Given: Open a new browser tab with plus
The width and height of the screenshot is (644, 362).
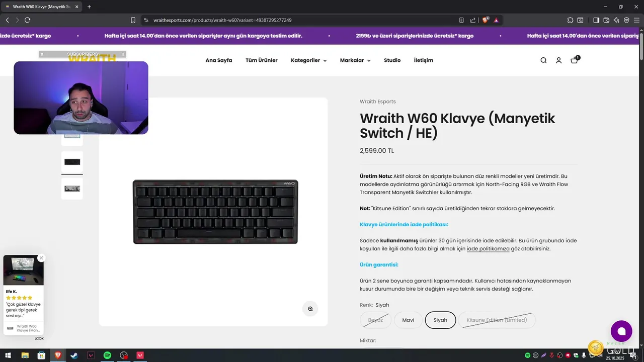Looking at the screenshot, I should [89, 7].
